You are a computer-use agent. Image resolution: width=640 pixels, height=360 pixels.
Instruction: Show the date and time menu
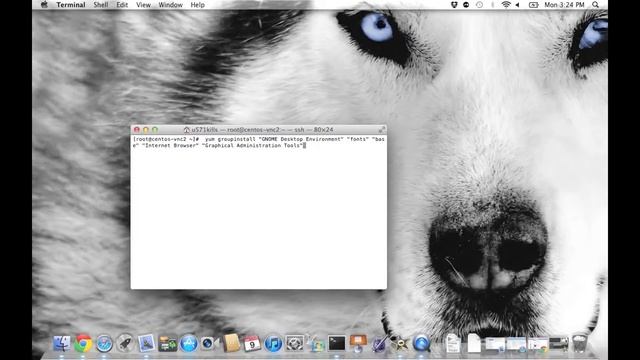(x=564, y=5)
